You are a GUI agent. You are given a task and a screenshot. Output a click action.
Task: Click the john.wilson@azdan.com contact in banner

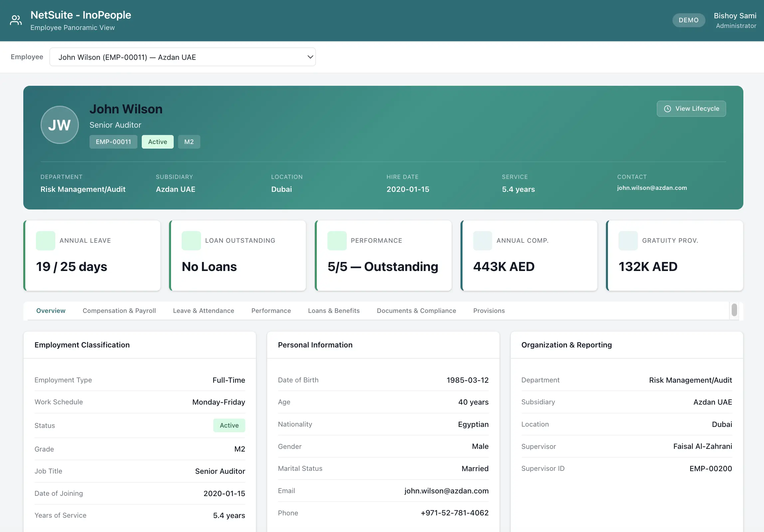652,188
